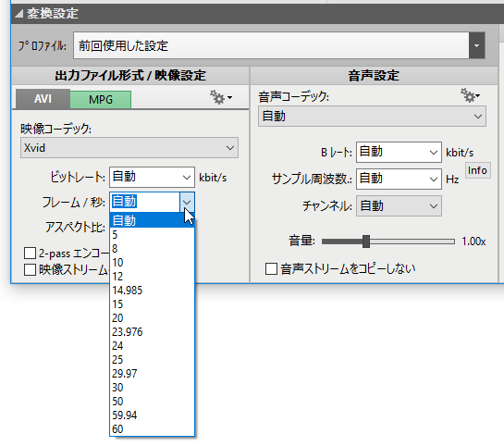
Task: Pick 25 from frame rate list
Action: [152, 360]
